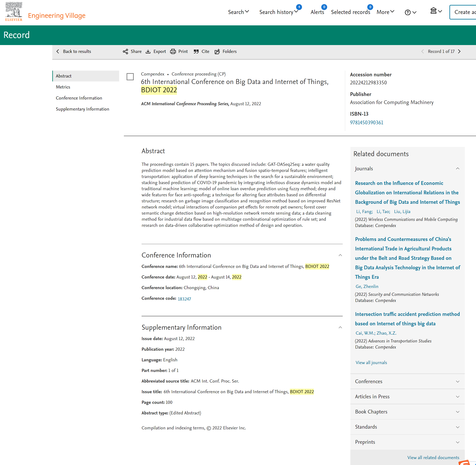Collapse the Conference Information section
Image resolution: width=476 pixels, height=465 pixels.
[340, 255]
